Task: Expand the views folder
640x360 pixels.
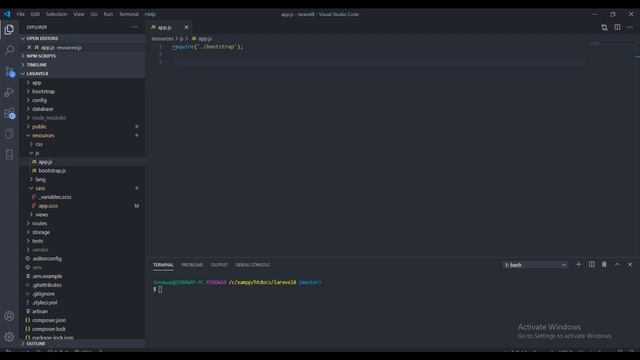Action: (x=82, y=215)
